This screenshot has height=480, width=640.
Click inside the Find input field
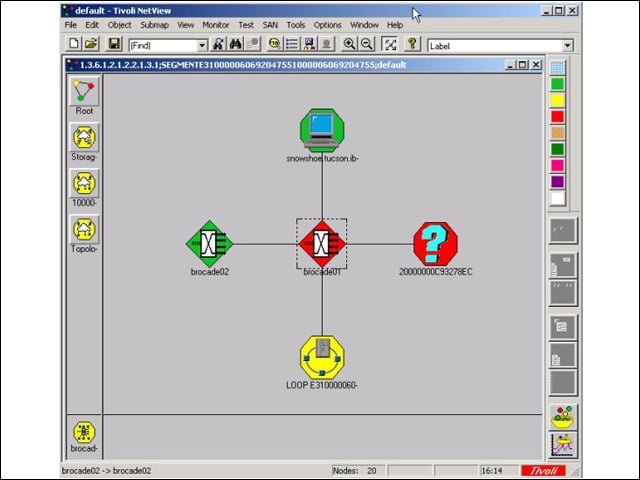163,46
